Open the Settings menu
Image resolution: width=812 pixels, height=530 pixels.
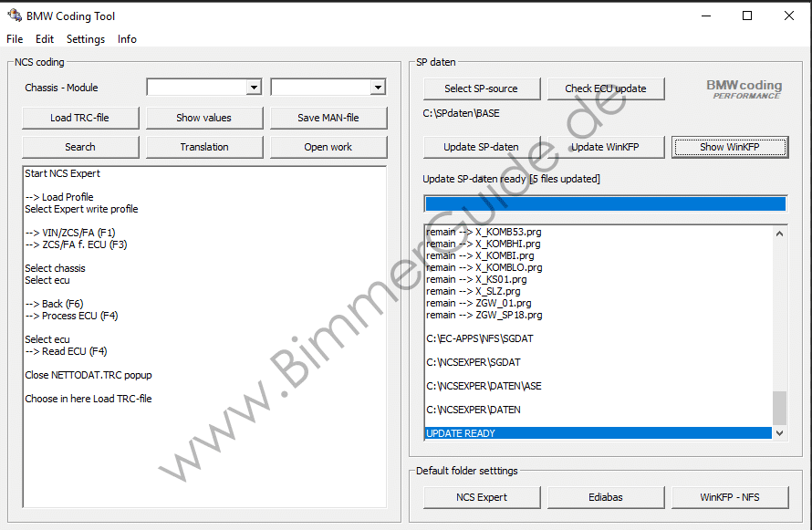point(86,39)
